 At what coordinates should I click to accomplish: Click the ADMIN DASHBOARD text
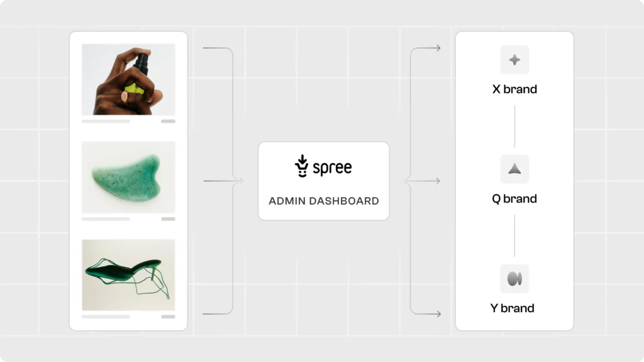324,201
